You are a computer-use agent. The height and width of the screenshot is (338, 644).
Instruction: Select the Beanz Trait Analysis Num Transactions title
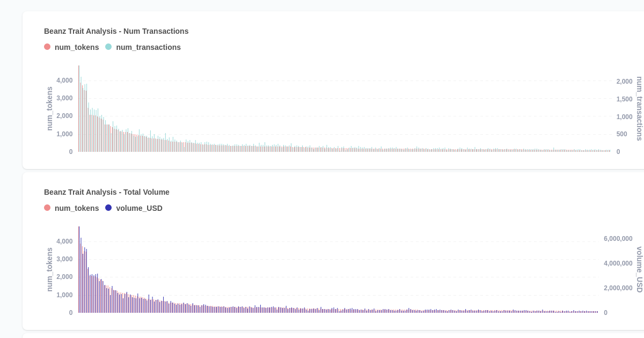[x=116, y=31]
